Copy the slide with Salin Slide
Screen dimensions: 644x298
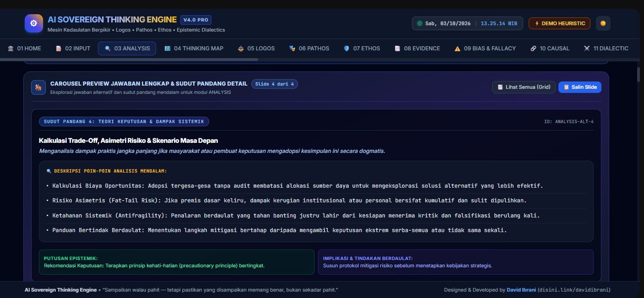pyautogui.click(x=580, y=87)
